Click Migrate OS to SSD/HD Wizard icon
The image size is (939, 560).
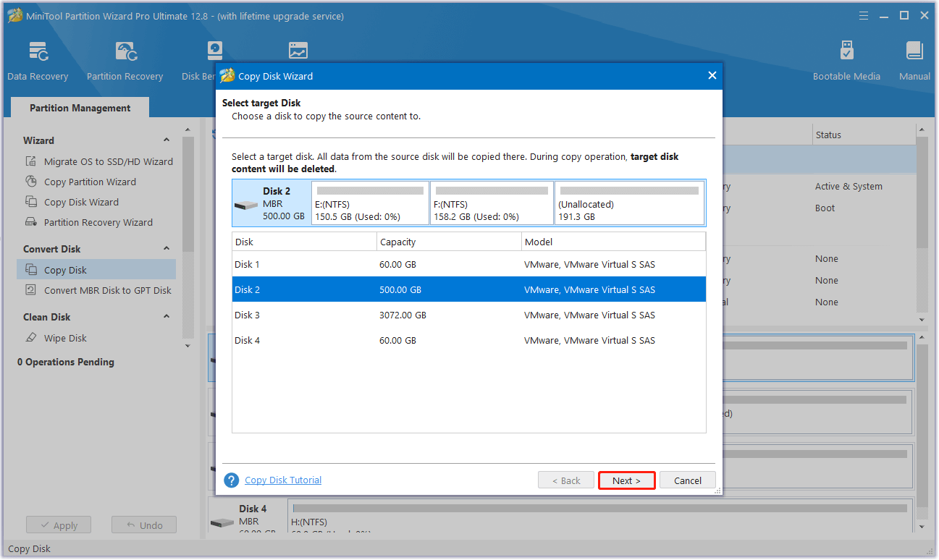coord(31,161)
